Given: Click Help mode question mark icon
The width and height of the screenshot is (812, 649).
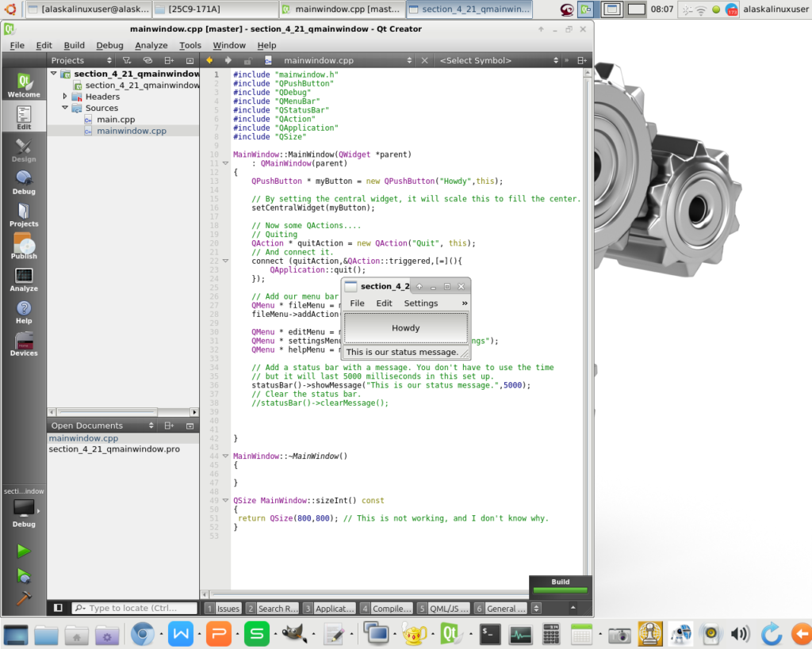Looking at the screenshot, I should click(x=24, y=311).
